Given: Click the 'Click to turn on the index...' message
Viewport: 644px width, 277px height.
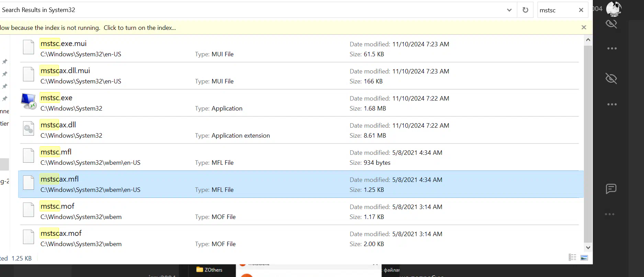Looking at the screenshot, I should tap(140, 28).
